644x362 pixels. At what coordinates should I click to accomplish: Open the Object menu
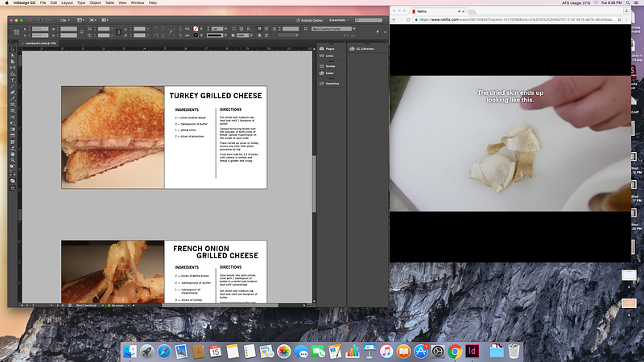tap(95, 3)
